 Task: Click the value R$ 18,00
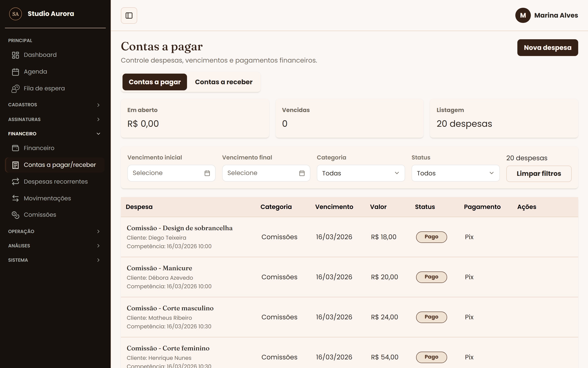coord(383,237)
